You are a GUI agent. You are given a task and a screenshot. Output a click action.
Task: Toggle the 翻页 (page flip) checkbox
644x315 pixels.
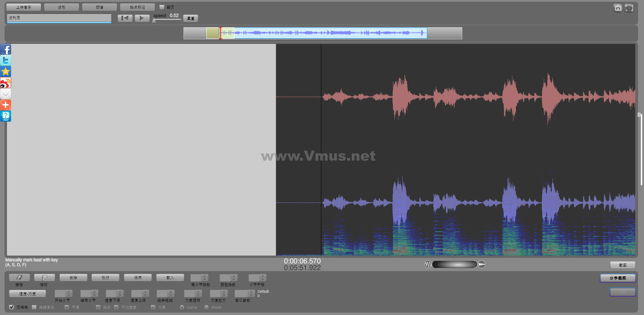162,7
